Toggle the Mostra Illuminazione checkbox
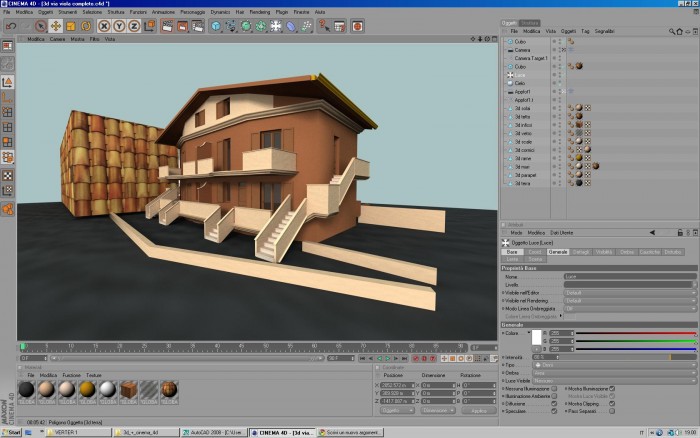This screenshot has height=438, width=700. point(612,389)
